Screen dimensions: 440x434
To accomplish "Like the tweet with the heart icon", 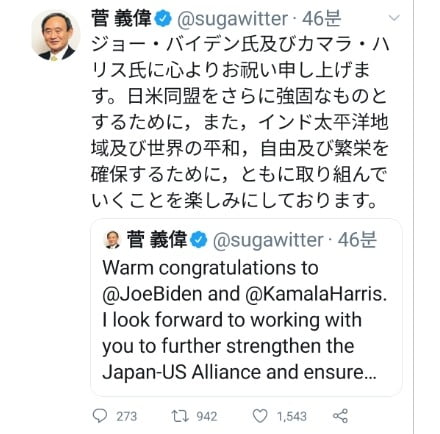I will (x=260, y=416).
